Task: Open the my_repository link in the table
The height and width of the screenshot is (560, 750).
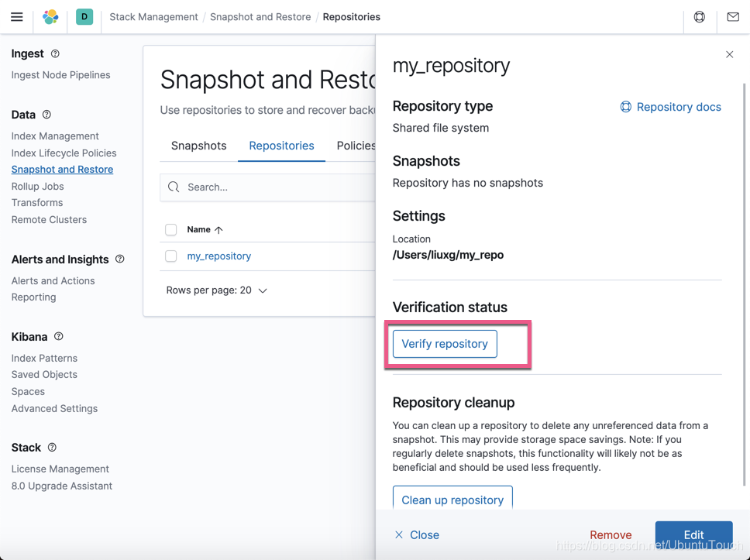Action: (219, 256)
